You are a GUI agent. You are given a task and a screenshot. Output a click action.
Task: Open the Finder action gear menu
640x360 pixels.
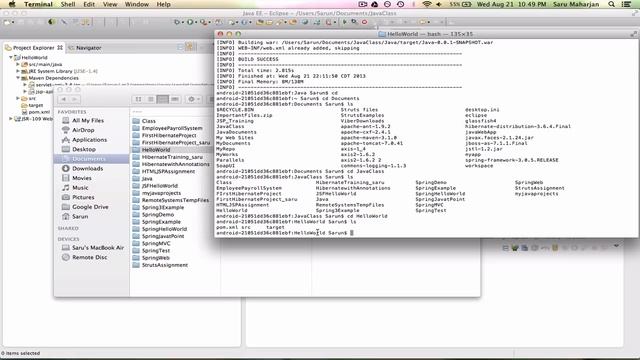pyautogui.click(x=193, y=99)
